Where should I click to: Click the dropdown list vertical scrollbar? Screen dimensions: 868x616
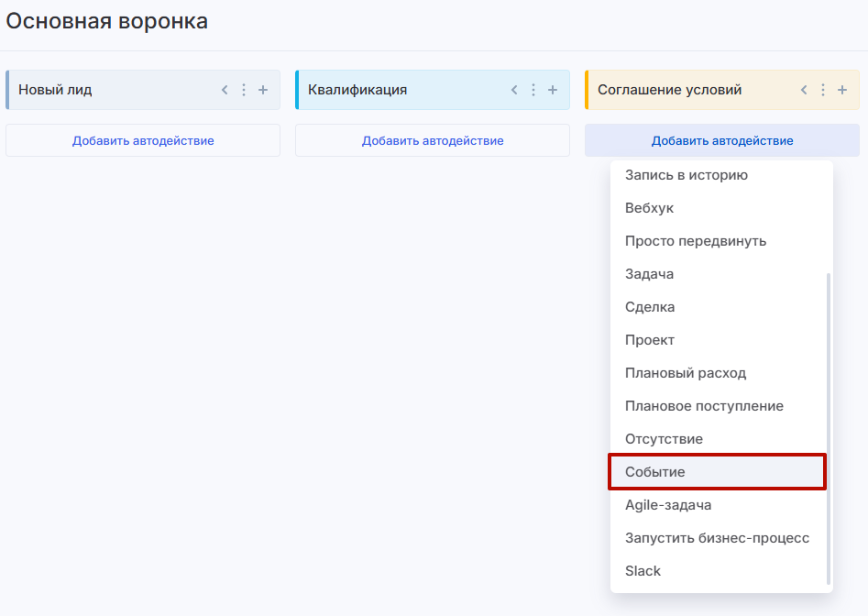click(829, 428)
